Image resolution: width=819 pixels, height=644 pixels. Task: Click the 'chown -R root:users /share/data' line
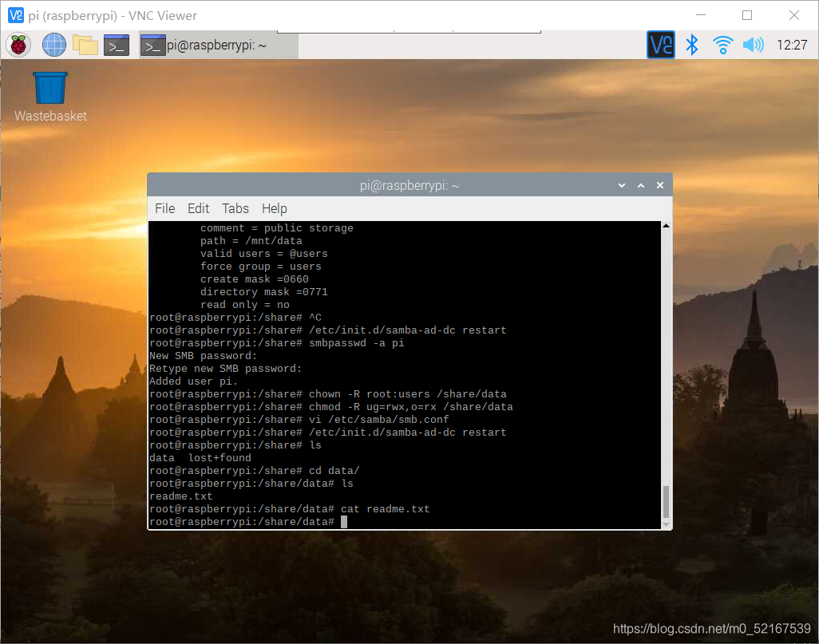coord(328,394)
